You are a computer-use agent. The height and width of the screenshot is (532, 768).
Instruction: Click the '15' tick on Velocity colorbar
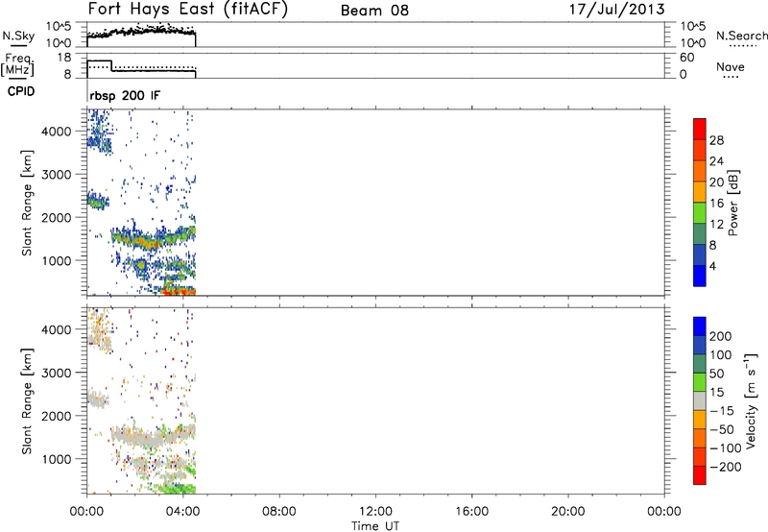point(716,392)
